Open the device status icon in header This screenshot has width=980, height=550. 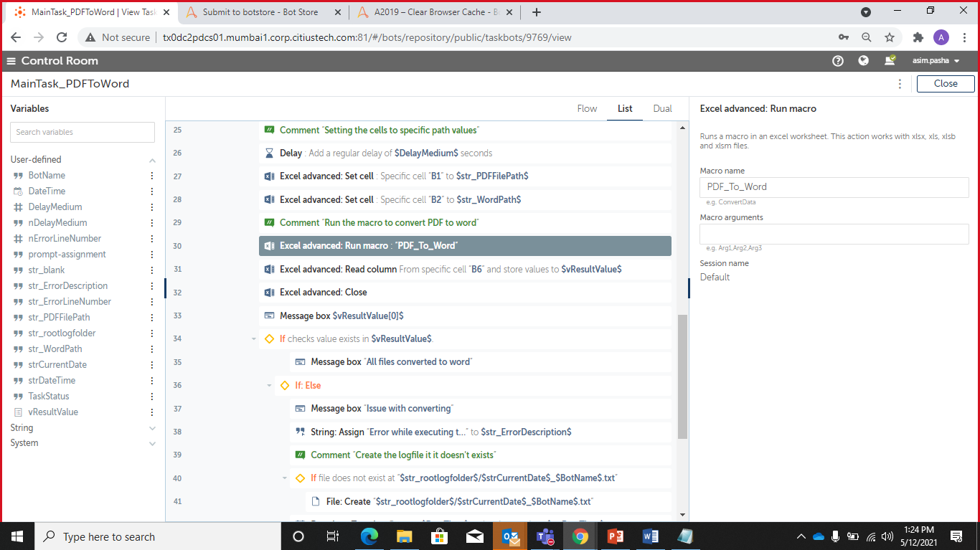[x=890, y=61]
